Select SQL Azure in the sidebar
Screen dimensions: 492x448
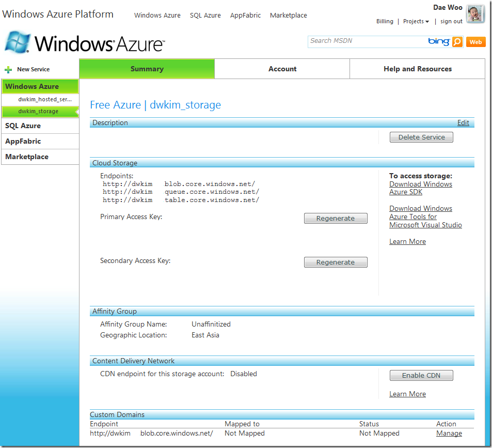40,126
